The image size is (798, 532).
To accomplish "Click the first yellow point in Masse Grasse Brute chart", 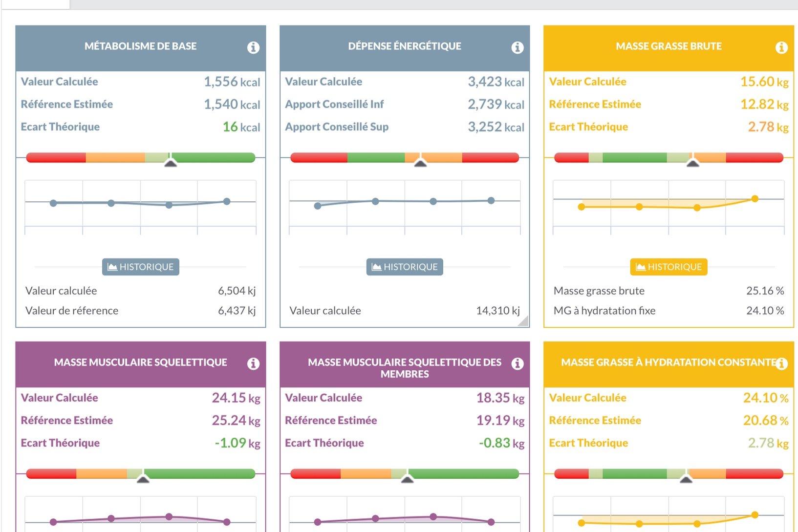I will [582, 207].
